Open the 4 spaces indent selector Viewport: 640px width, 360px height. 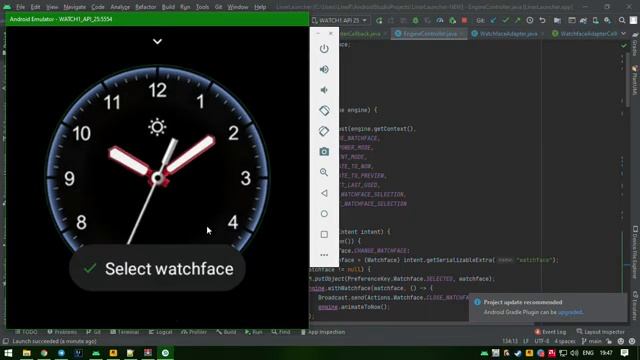(x=565, y=341)
